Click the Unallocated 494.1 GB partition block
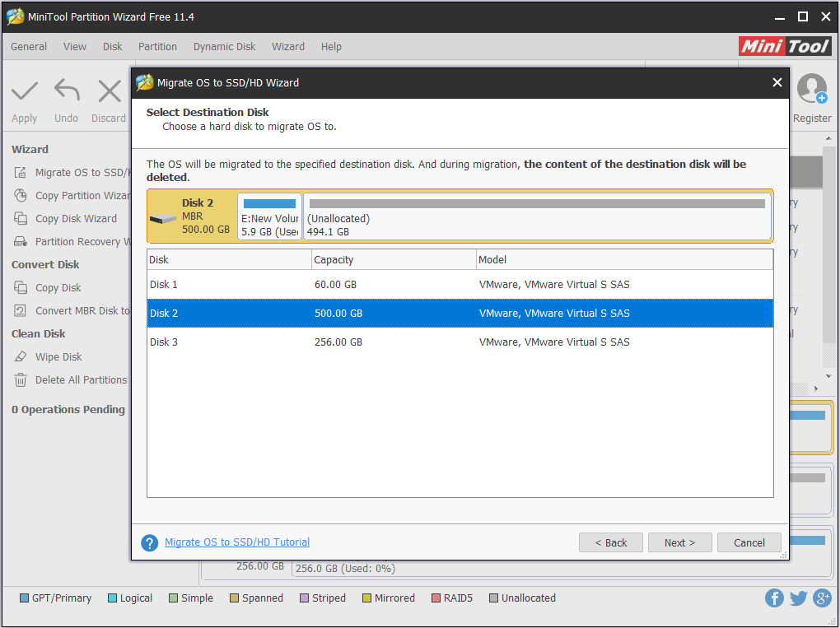 tap(537, 216)
